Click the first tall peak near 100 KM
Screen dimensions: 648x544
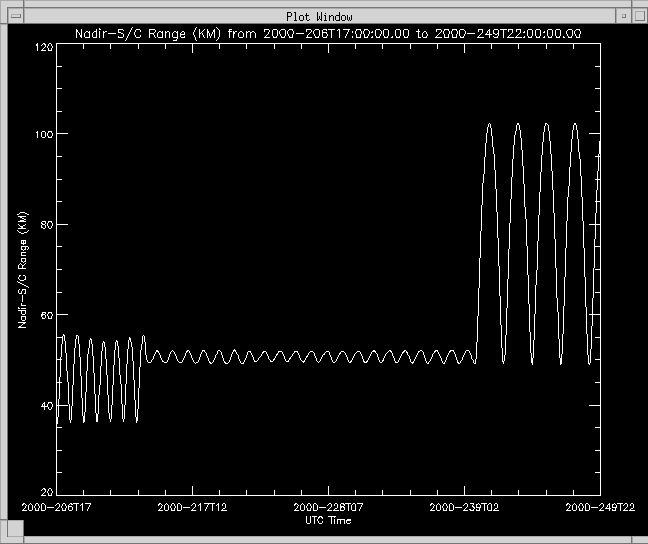[x=489, y=124]
